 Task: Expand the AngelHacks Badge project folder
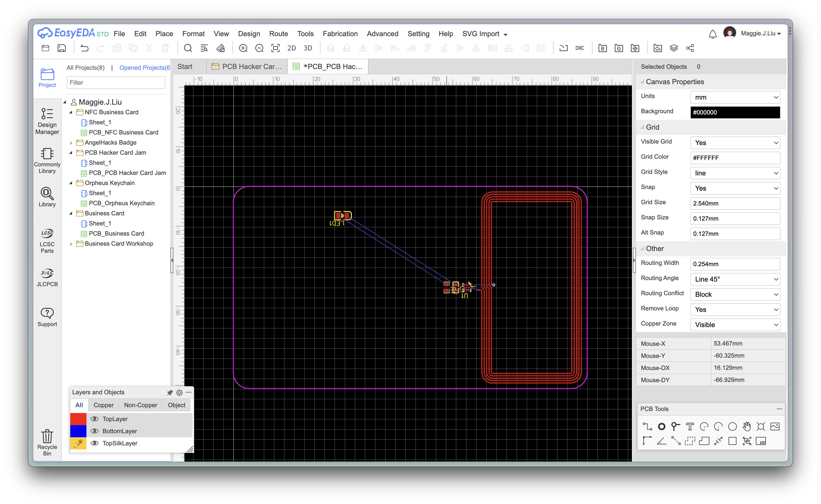[x=71, y=143]
